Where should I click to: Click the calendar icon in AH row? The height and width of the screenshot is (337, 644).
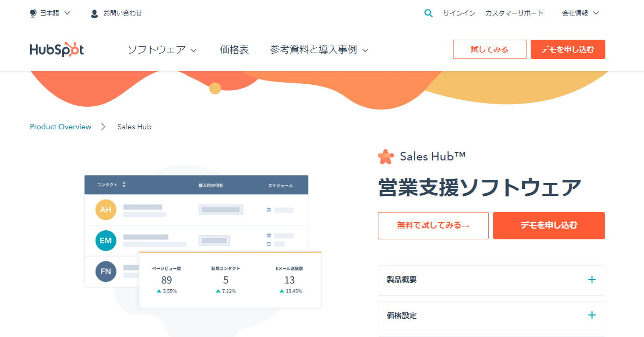(269, 210)
